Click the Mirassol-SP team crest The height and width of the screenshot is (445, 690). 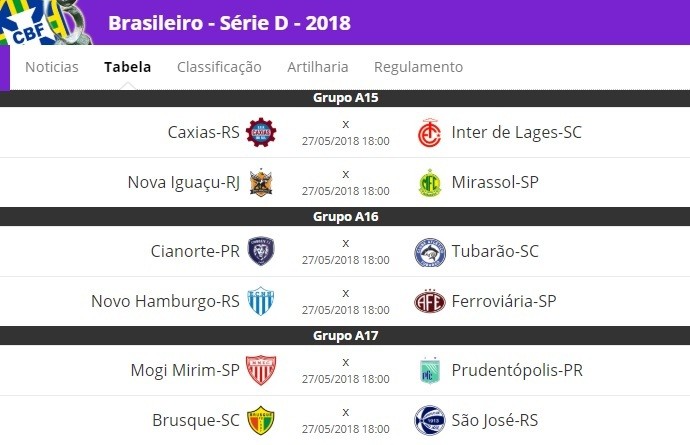click(430, 183)
